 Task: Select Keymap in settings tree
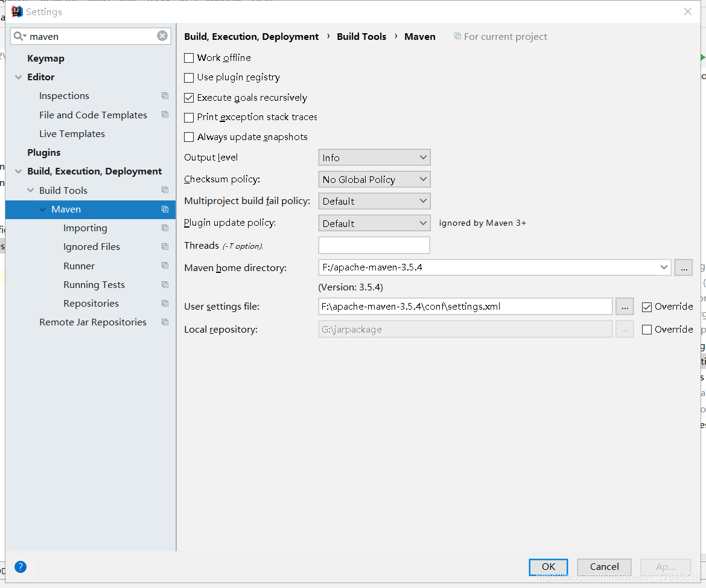pos(46,59)
